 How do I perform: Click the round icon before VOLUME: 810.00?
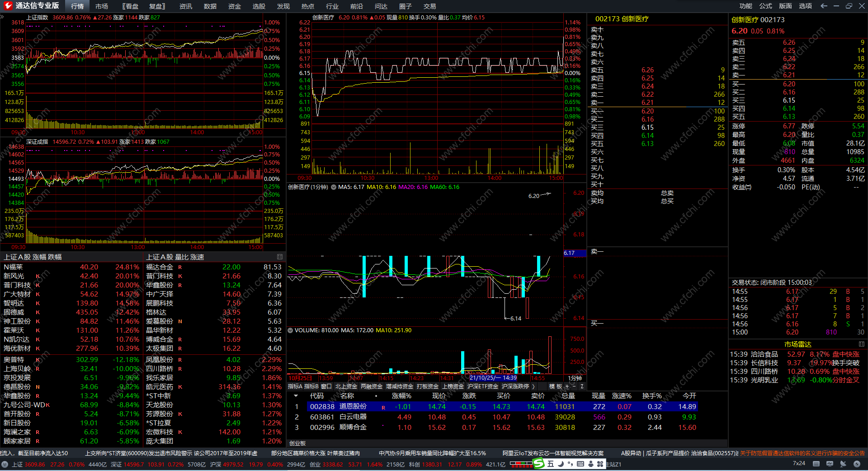[290, 330]
